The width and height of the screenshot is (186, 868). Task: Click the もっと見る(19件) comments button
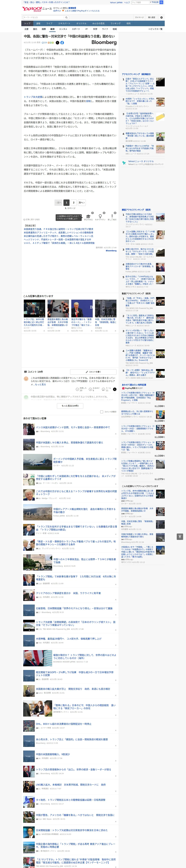pos(70,406)
